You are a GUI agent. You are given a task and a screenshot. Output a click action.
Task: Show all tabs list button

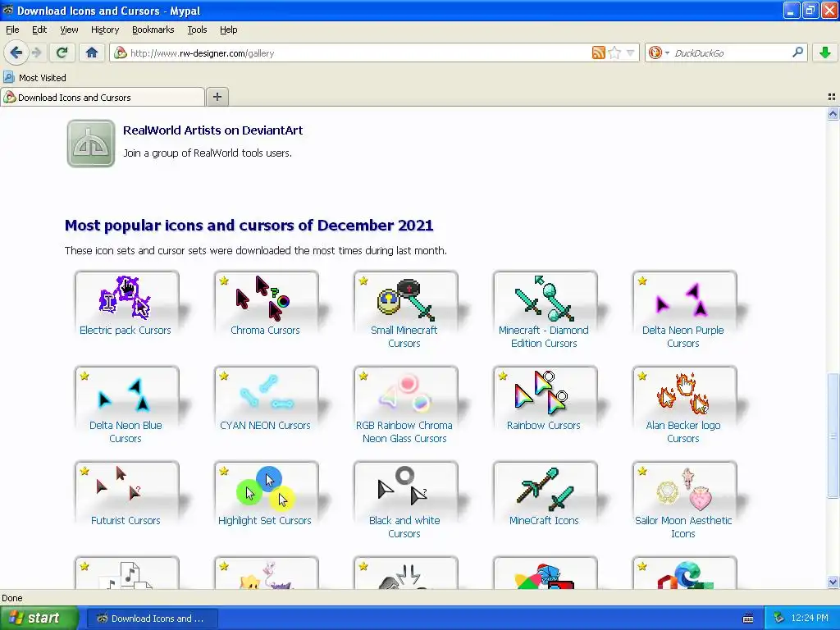click(x=832, y=97)
